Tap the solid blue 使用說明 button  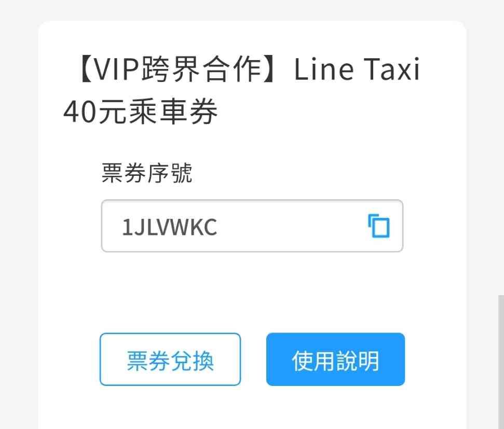(335, 359)
